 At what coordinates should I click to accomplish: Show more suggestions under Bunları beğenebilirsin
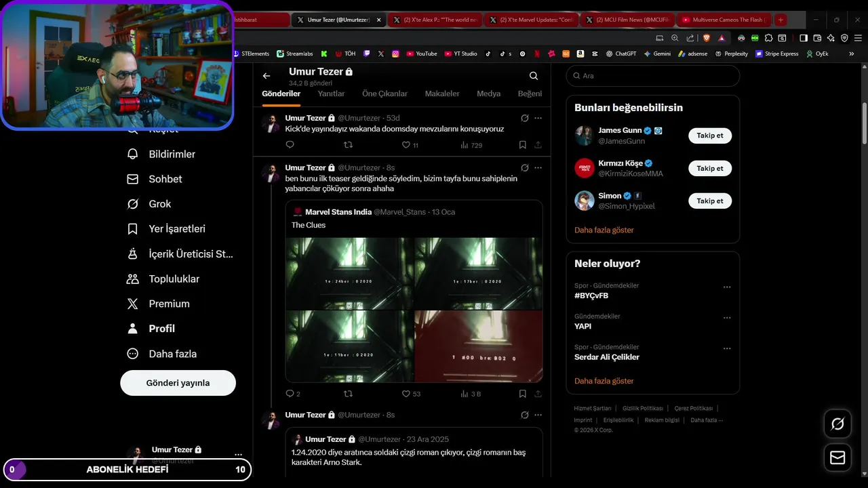[604, 230]
